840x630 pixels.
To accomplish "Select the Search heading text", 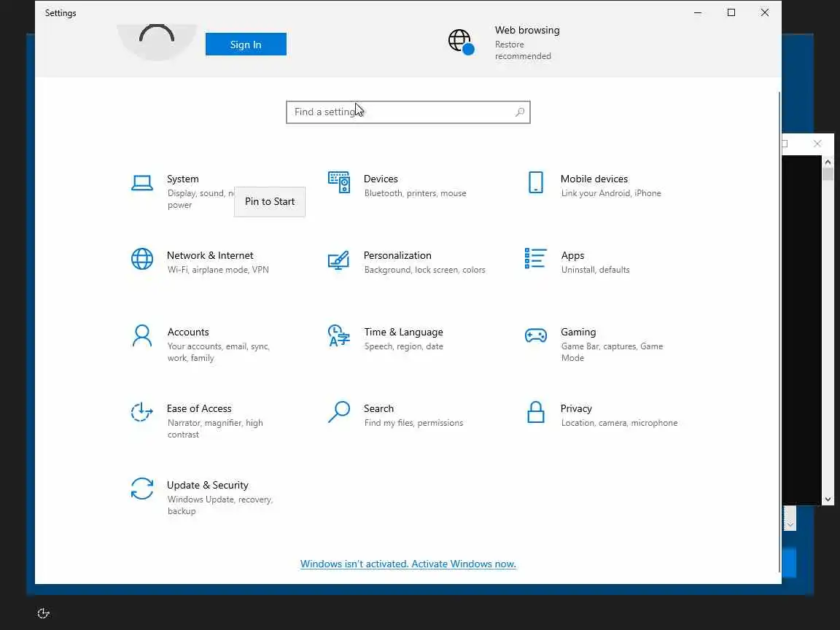I will coord(378,409).
